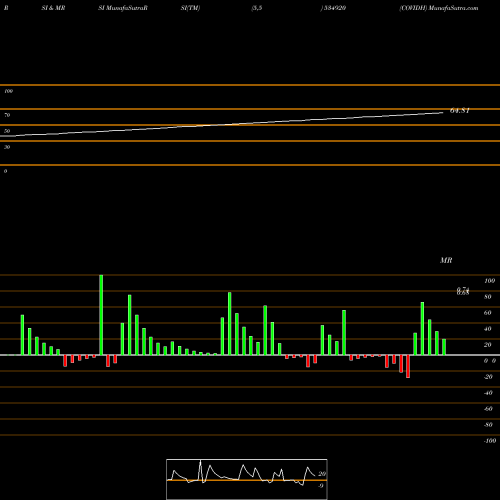500x500 pixels.
Task: Click the stock code 534920 in the header
Action: [x=334, y=8]
